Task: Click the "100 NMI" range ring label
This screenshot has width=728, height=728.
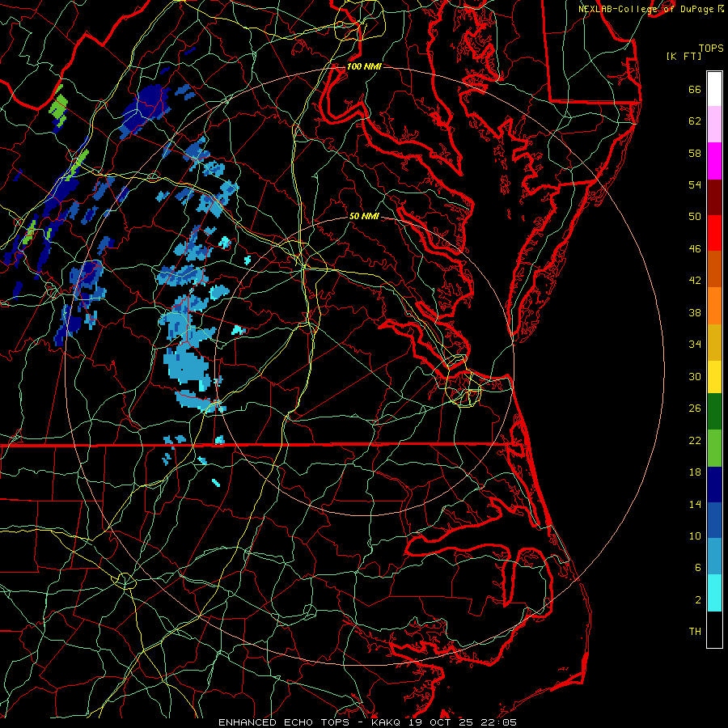Action: tap(364, 66)
